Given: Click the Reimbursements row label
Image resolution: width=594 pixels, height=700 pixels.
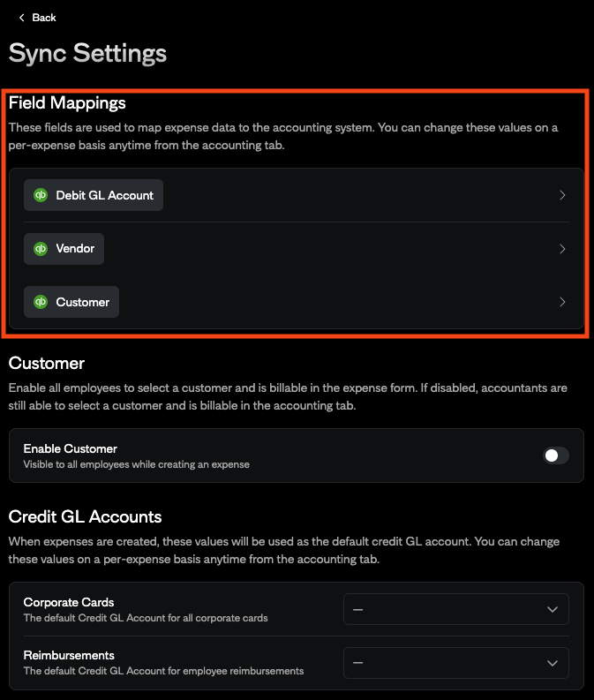Looking at the screenshot, I should pyautogui.click(x=69, y=655).
